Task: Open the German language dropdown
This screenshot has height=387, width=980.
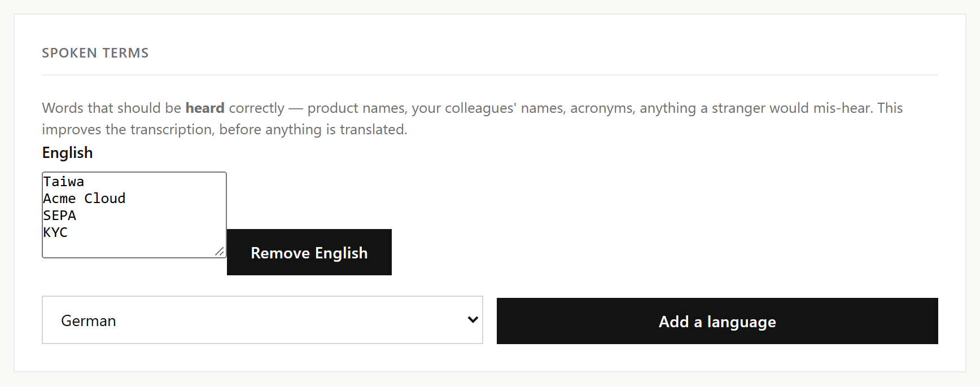Action: point(262,320)
